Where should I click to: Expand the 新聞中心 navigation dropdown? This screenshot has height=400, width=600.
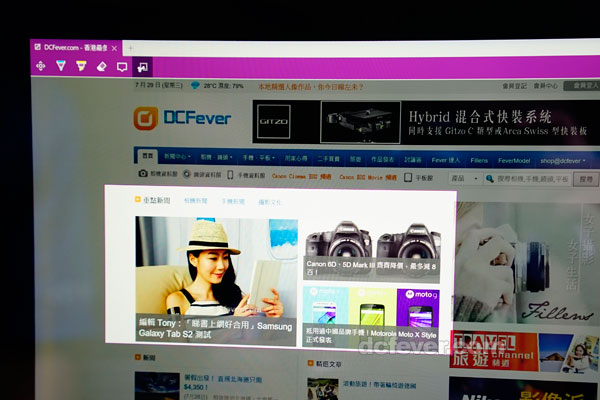pos(177,157)
